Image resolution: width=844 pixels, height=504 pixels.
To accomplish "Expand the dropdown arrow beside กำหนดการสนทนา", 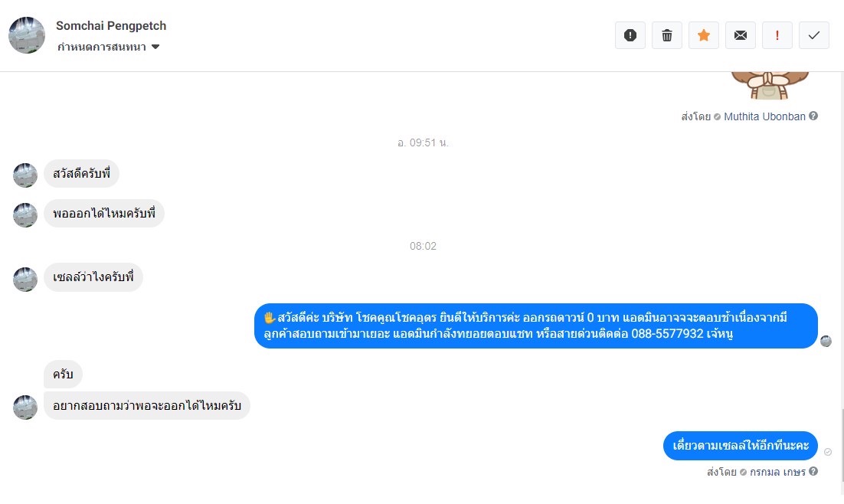I will [x=155, y=47].
